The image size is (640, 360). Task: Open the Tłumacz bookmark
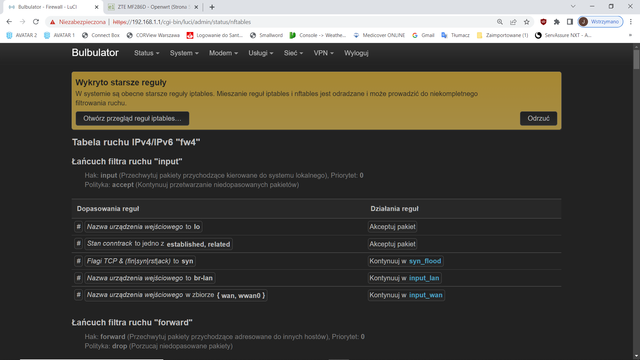point(456,36)
